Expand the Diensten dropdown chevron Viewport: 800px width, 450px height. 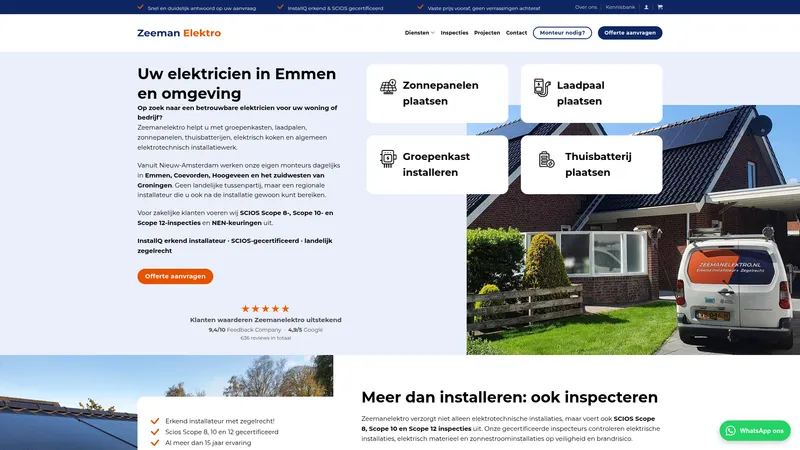433,33
